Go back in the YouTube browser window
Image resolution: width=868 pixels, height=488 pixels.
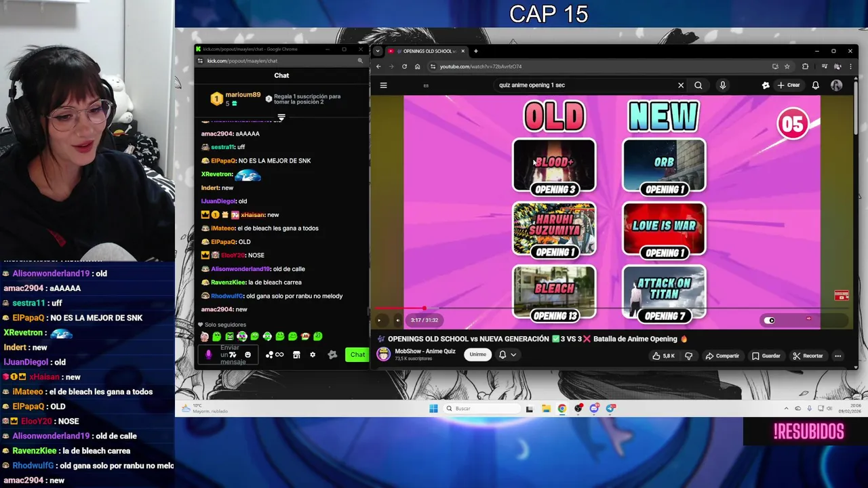click(x=378, y=66)
